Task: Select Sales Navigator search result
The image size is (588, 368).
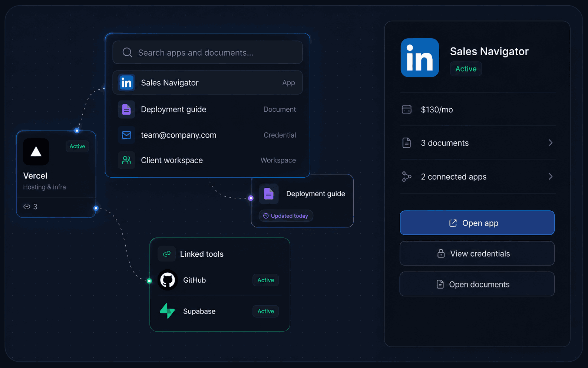Action: click(208, 83)
